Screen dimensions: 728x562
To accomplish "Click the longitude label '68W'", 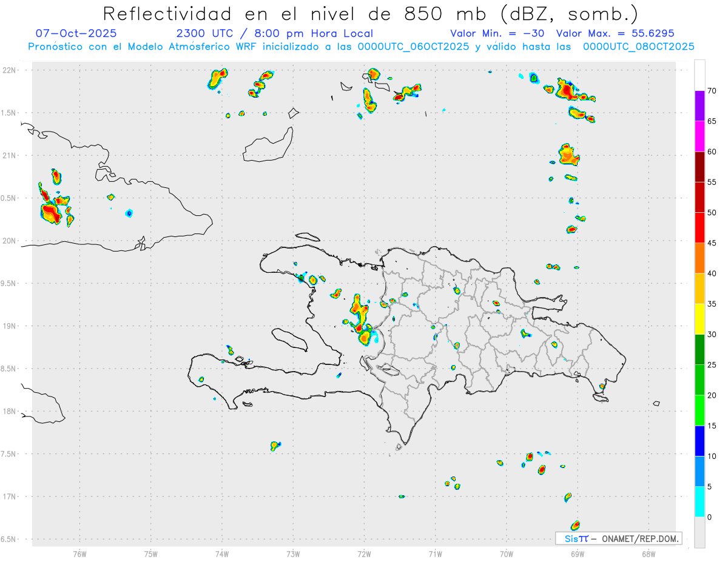I will click(649, 554).
